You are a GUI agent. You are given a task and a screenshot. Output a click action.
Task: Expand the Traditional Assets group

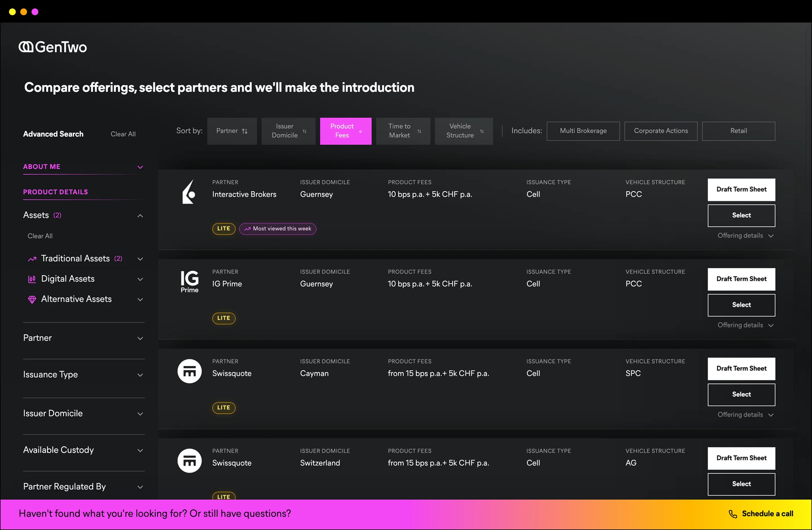140,259
